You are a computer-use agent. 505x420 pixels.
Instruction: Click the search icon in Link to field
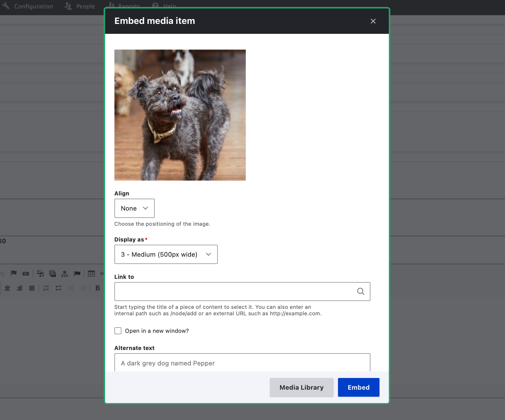coord(361,291)
